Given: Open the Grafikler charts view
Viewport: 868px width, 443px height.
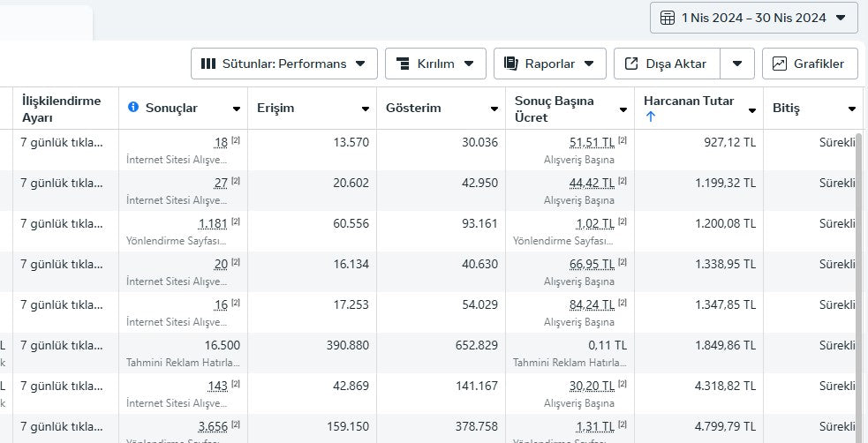Looking at the screenshot, I should click(x=810, y=64).
